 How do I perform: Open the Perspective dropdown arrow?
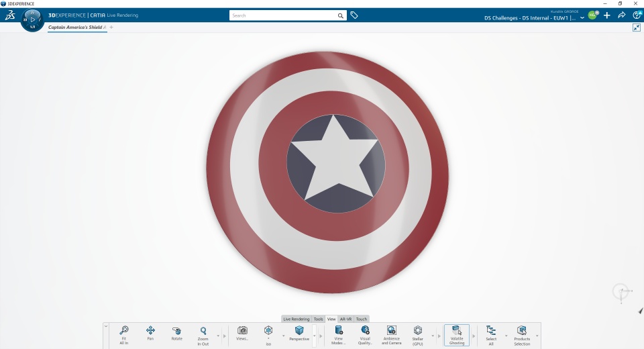[315, 336]
